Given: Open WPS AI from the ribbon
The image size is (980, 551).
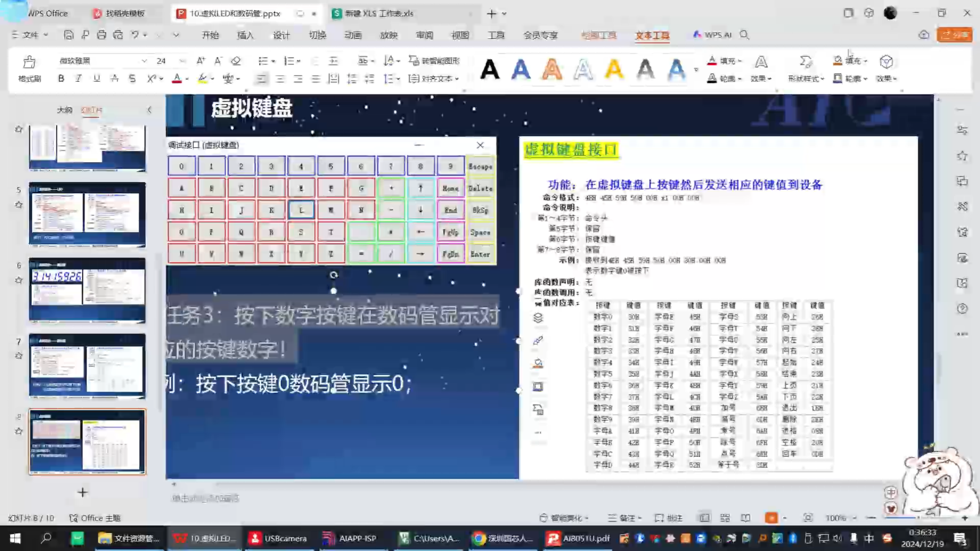Looking at the screenshot, I should [x=712, y=35].
